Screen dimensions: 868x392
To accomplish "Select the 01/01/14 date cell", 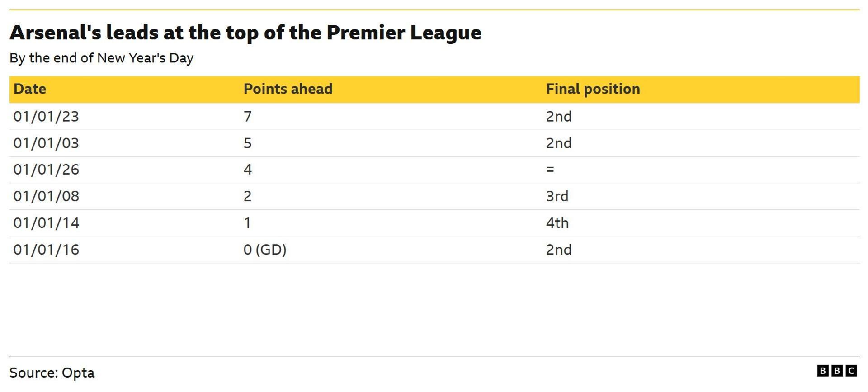I will [46, 223].
